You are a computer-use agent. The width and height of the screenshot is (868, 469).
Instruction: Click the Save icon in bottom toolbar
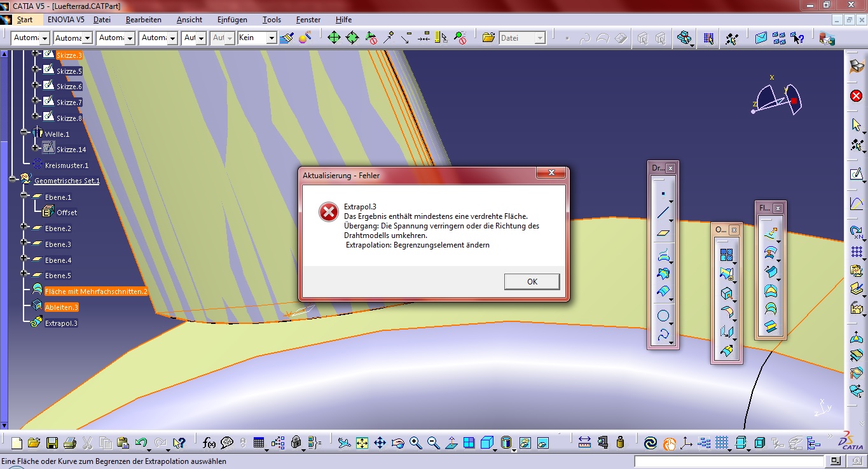52,442
